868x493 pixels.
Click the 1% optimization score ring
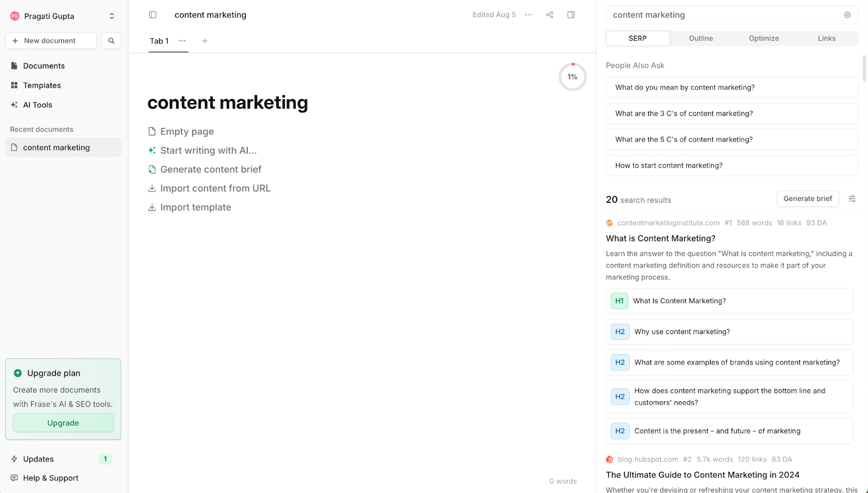click(572, 76)
